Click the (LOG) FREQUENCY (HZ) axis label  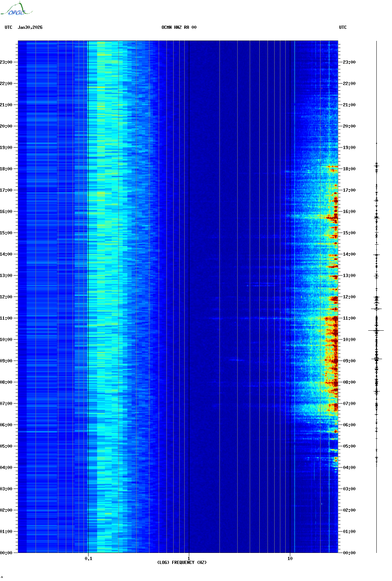point(182,563)
